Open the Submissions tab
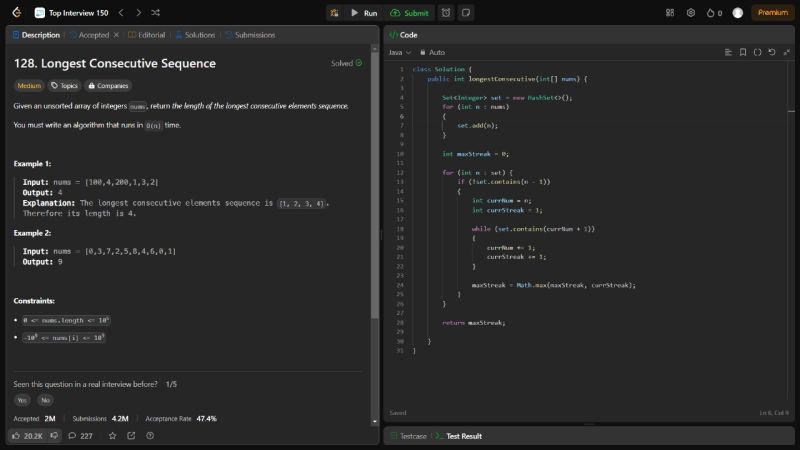Viewport: 800px width, 450px height. tap(250, 35)
